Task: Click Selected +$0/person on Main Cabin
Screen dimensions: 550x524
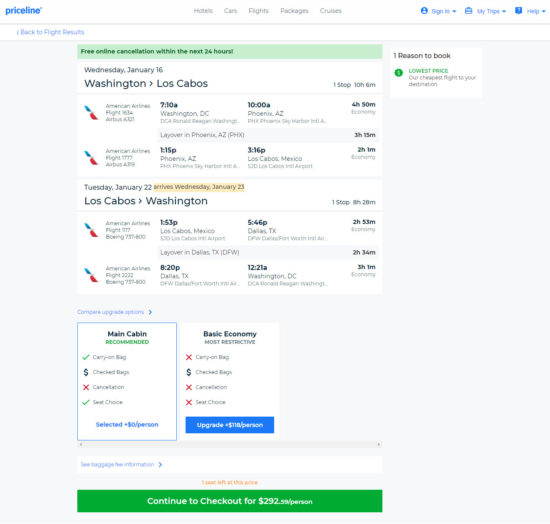Action: [127, 424]
